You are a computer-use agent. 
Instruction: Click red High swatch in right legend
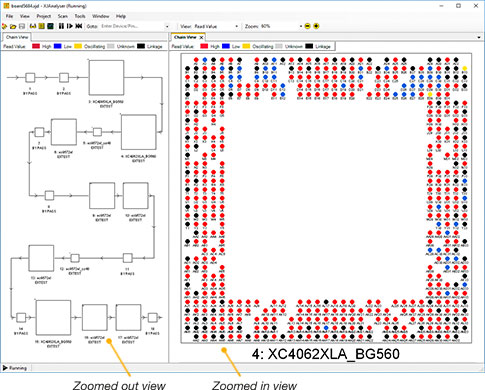tap(204, 46)
